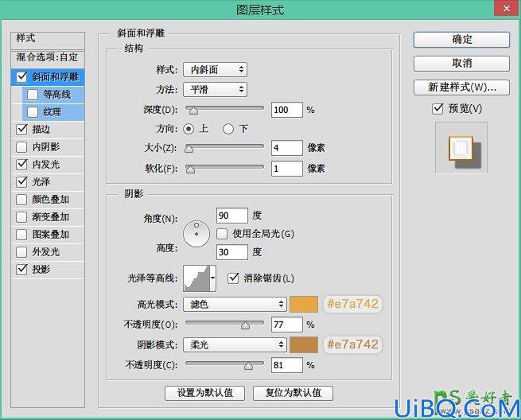The image size is (521, 420).
Task: Uncheck the 光泽 checkbox
Action: pyautogui.click(x=21, y=181)
